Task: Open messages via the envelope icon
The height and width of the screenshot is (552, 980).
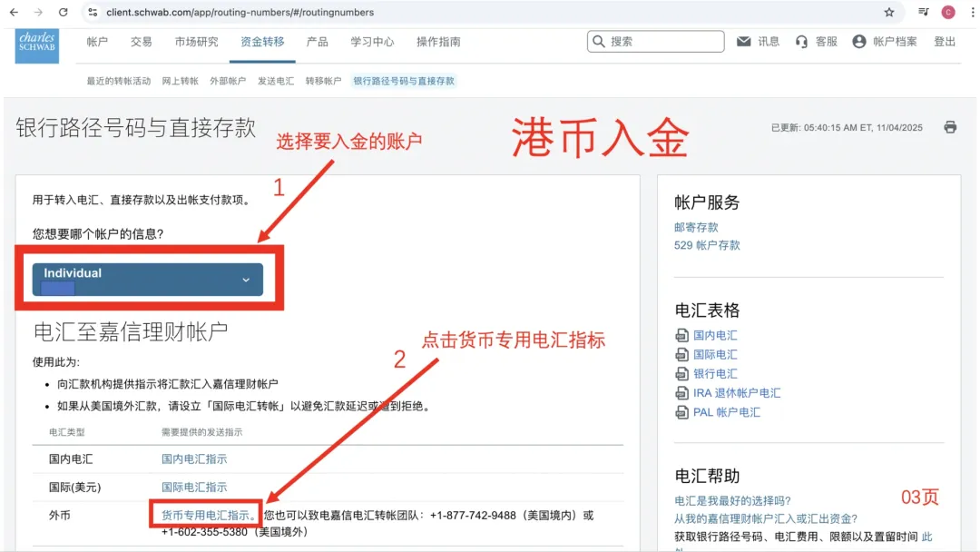Action: (x=743, y=41)
